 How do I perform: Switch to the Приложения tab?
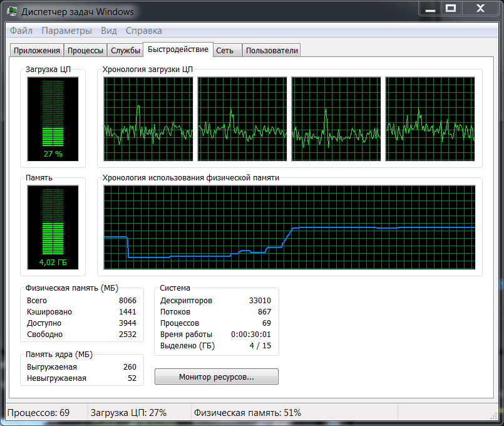[36, 51]
